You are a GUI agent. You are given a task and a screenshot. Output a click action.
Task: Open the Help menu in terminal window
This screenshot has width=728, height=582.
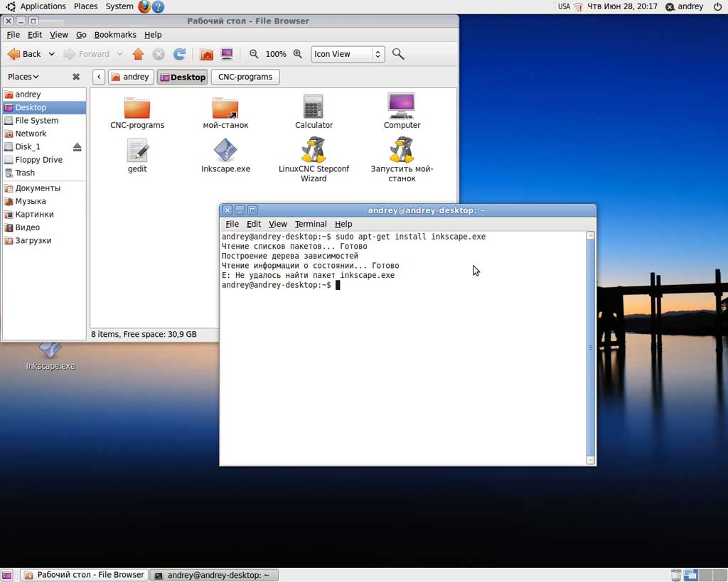tap(343, 224)
